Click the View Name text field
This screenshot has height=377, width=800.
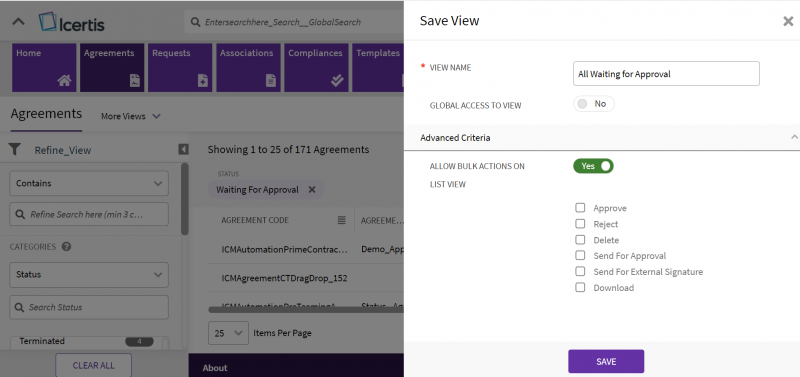[666, 73]
